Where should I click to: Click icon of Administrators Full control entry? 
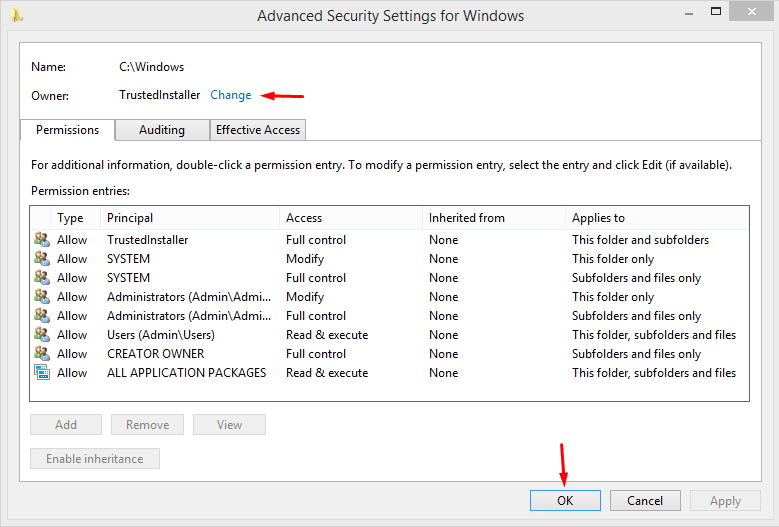(42, 316)
